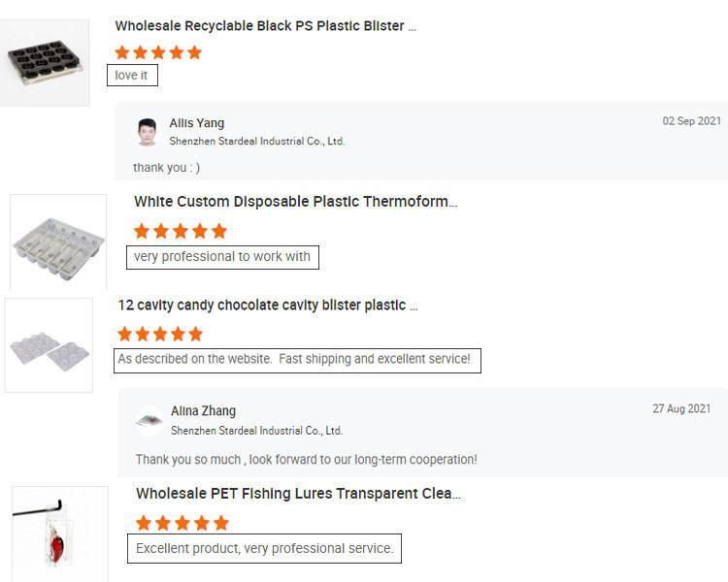Click the reviewer name Alina Zhang
The image size is (728, 582).
pos(203,411)
